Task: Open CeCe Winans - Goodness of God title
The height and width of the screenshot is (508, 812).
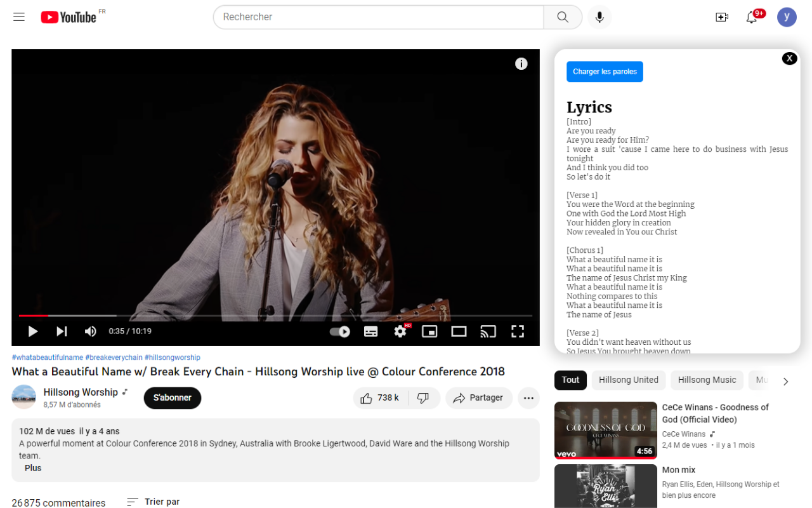Action: [x=716, y=413]
